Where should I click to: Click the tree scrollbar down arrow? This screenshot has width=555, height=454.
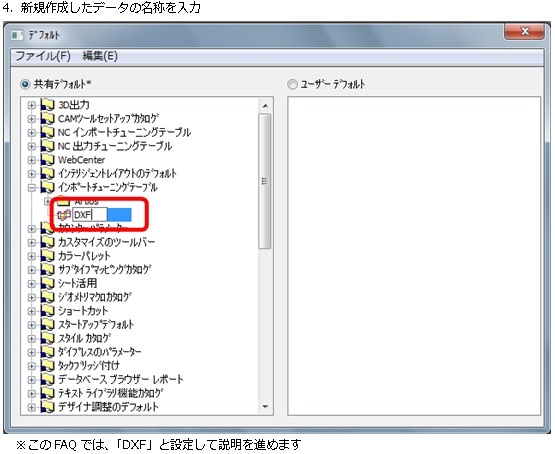pyautogui.click(x=265, y=407)
